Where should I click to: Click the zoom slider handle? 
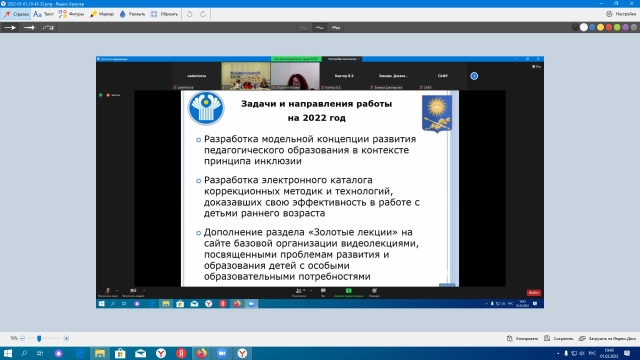tap(39, 338)
